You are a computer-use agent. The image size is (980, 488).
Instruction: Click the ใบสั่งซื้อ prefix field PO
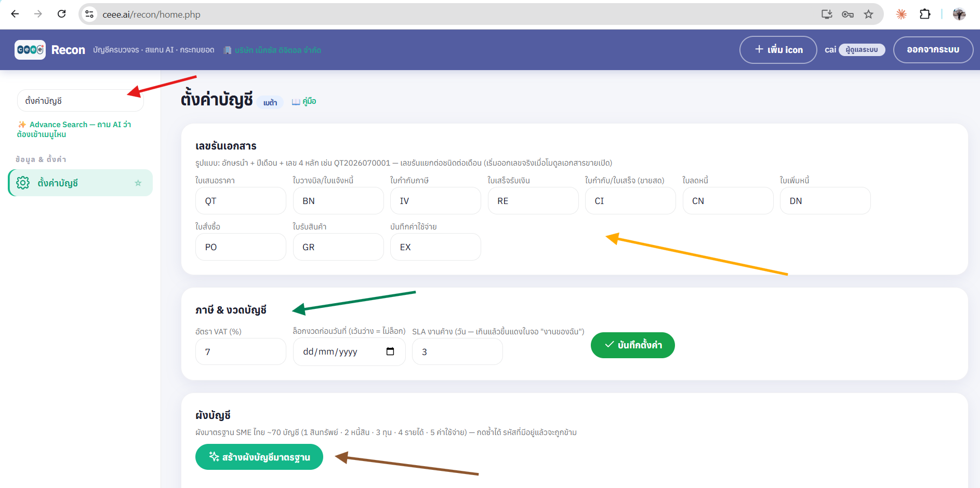[241, 247]
